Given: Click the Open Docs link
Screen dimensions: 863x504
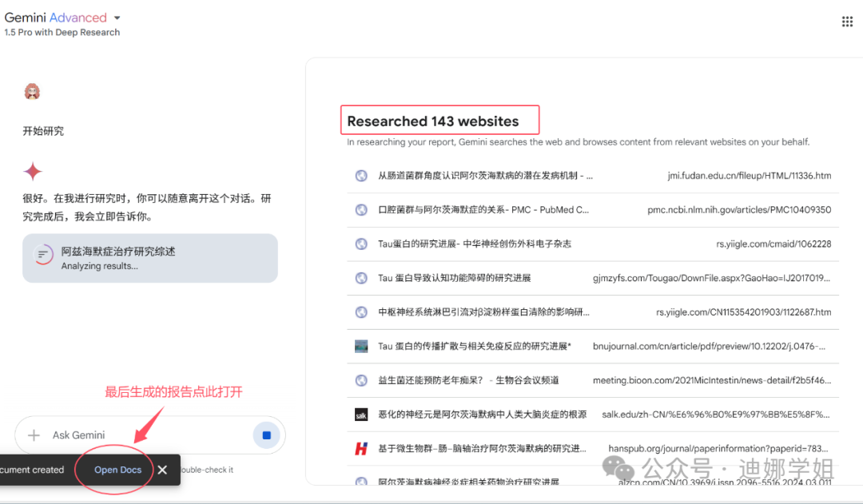Looking at the screenshot, I should 117,470.
